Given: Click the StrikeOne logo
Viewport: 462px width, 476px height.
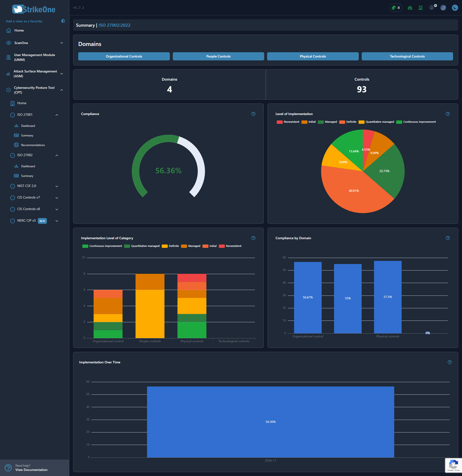Looking at the screenshot, I should coord(34,9).
